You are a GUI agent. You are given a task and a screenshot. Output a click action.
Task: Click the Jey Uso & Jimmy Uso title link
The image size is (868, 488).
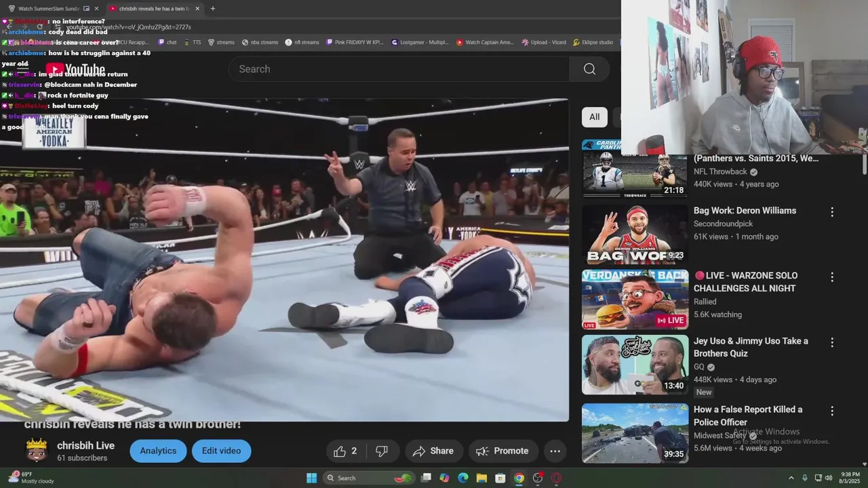click(751, 347)
